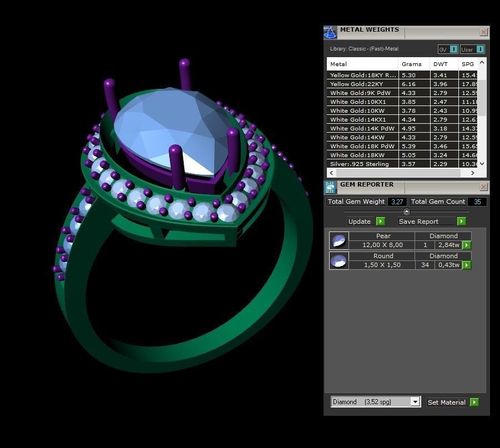Click the green arrow on Pear diamond row
Viewport: 500px width, 448px height.
(x=467, y=245)
